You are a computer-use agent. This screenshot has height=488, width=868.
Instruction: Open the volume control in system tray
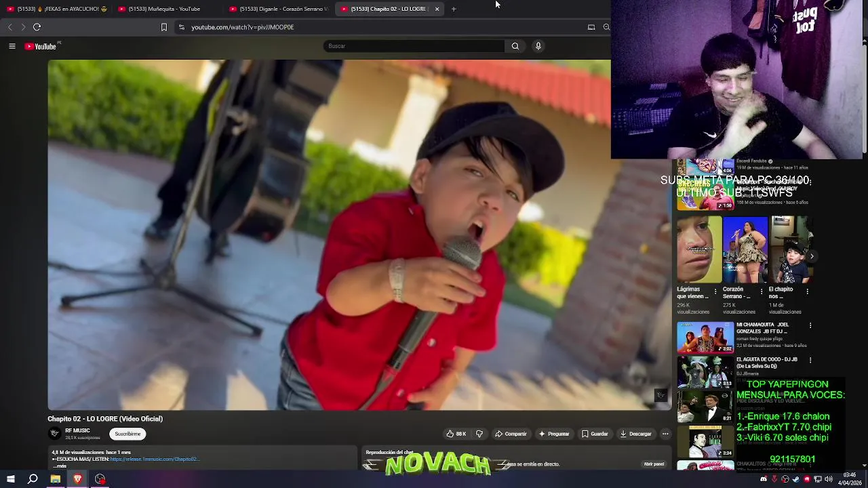click(x=828, y=479)
